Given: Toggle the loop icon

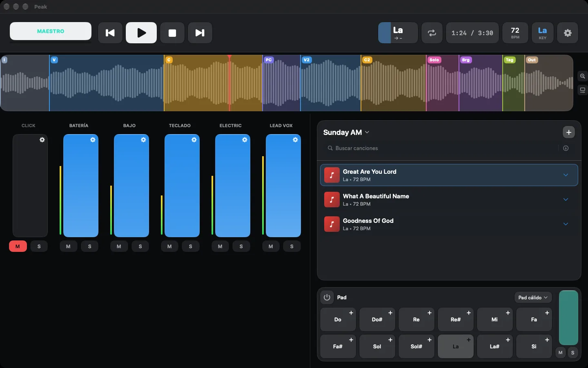Looking at the screenshot, I should 432,33.
